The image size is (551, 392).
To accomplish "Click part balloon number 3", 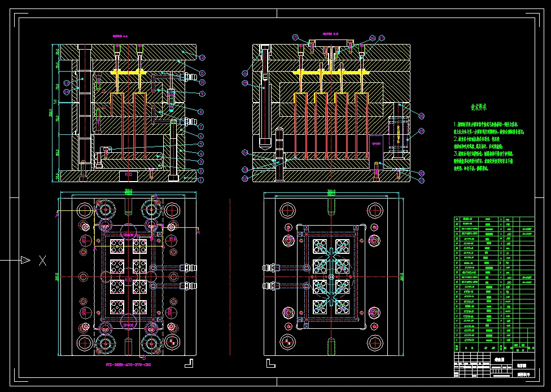I will coord(200,162).
